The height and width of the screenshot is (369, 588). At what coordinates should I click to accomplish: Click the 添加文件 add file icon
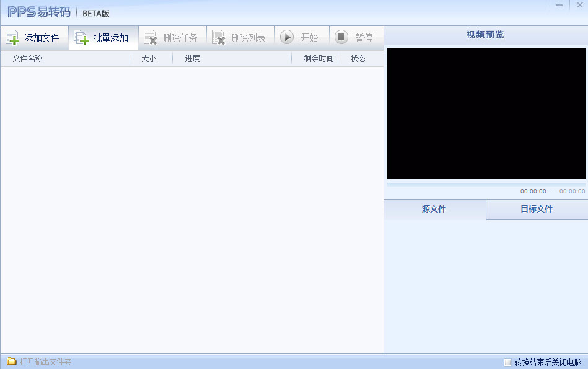coord(14,37)
